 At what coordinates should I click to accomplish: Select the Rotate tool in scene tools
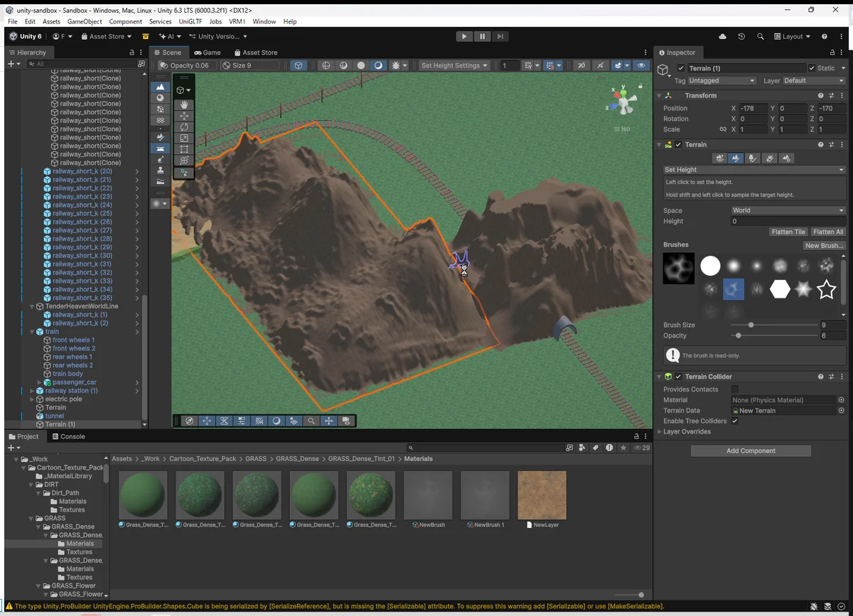[184, 127]
